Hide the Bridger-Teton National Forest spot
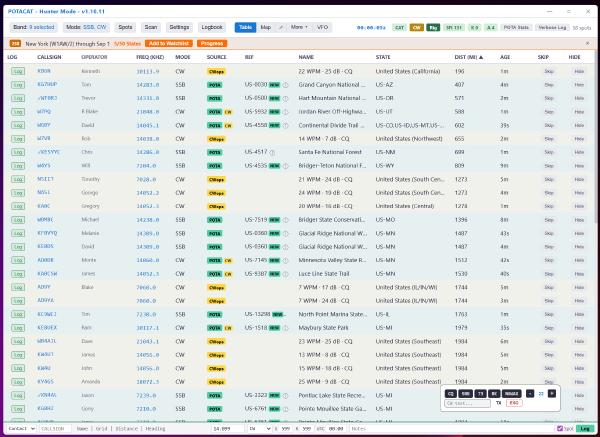Screen dimensions: 600x437 579,166
